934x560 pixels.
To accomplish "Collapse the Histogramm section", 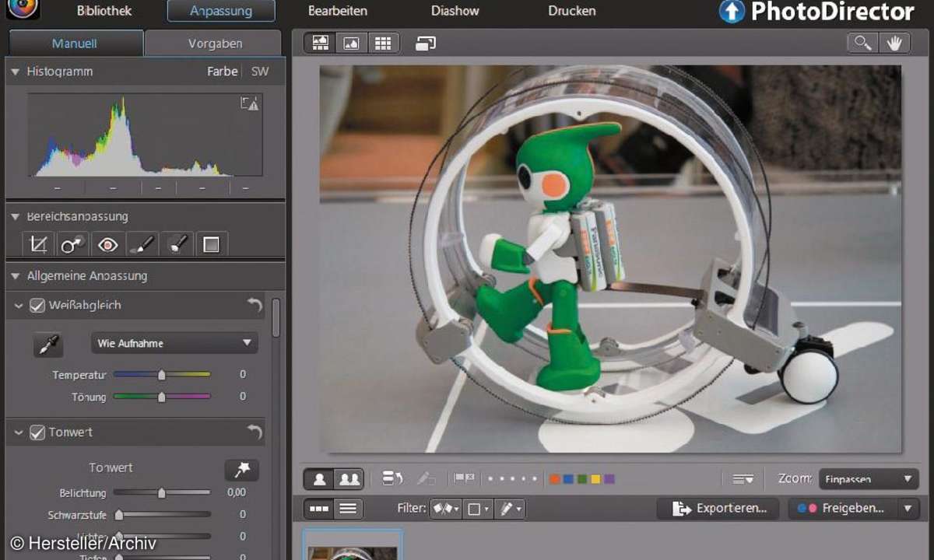I will 15,72.
